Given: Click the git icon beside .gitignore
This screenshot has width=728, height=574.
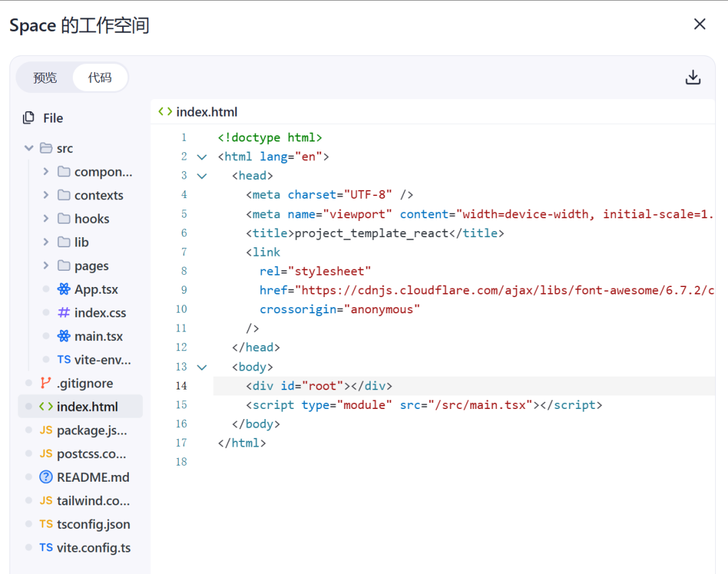Looking at the screenshot, I should click(46, 383).
